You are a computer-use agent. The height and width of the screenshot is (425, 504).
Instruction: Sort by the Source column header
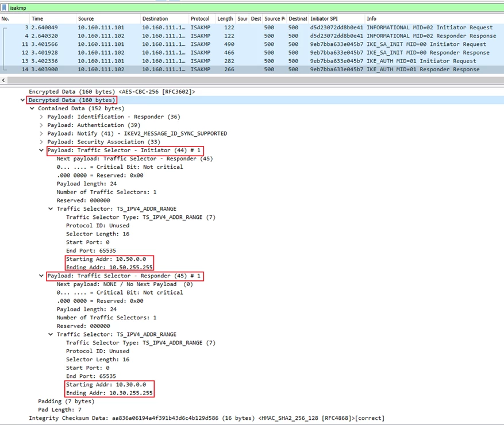(x=108, y=18)
